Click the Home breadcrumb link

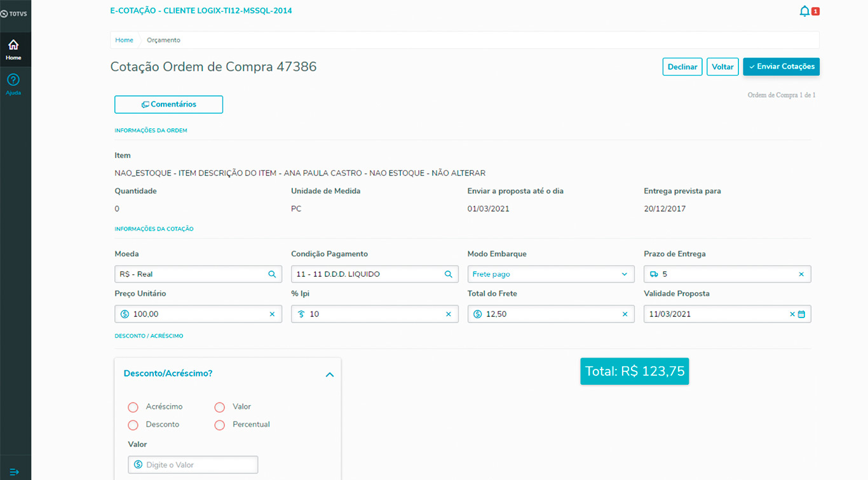(x=124, y=40)
